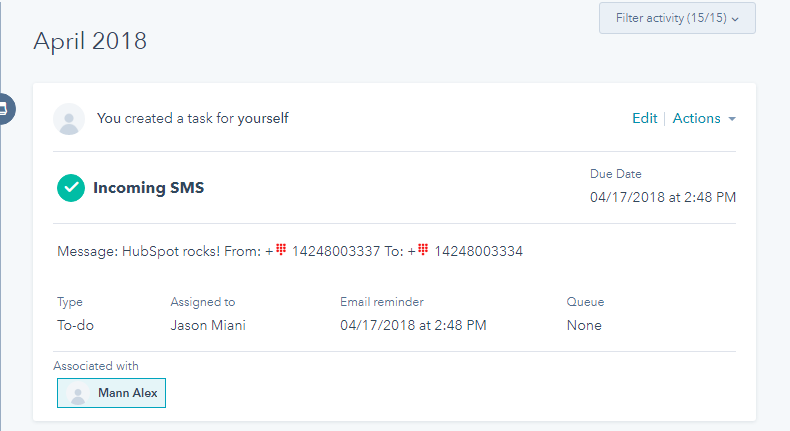The height and width of the screenshot is (431, 790).
Task: Click the Email reminder date value
Action: (413, 325)
